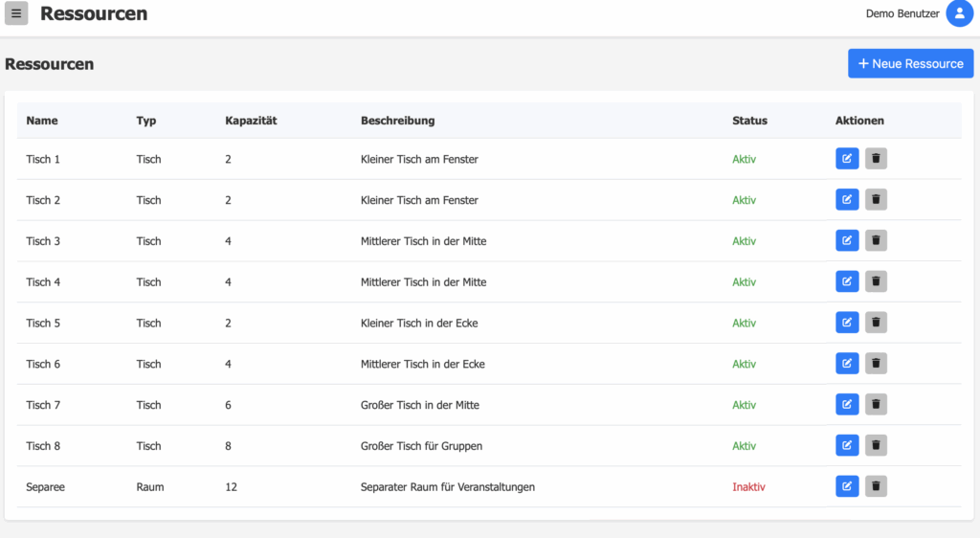980x538 pixels.
Task: Open the Demo Benutzer profile avatar
Action: [x=959, y=13]
